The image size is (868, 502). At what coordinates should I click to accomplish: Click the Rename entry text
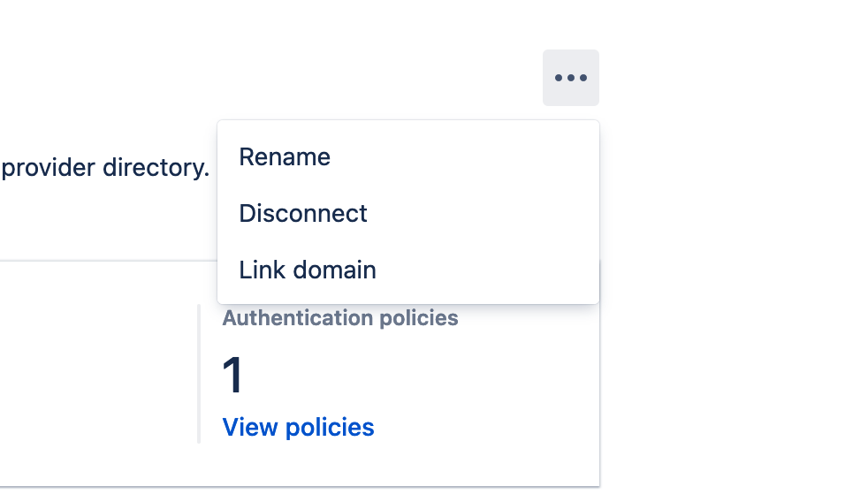pos(285,156)
